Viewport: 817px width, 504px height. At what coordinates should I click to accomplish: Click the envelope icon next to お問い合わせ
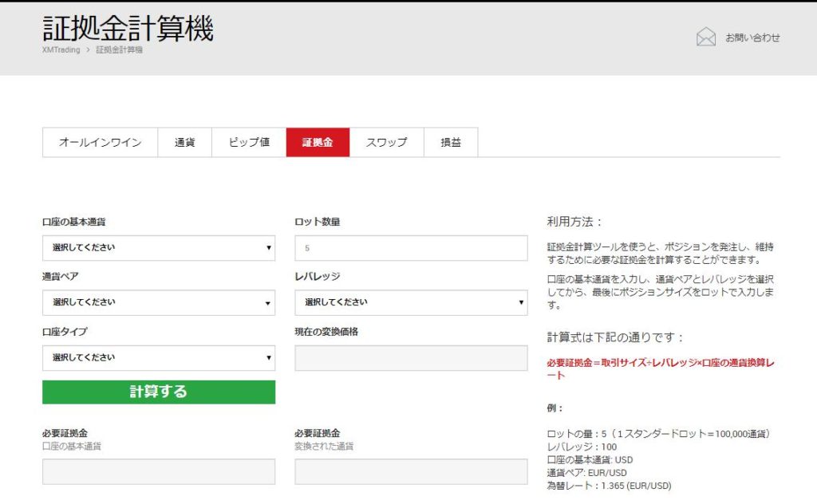tap(706, 36)
